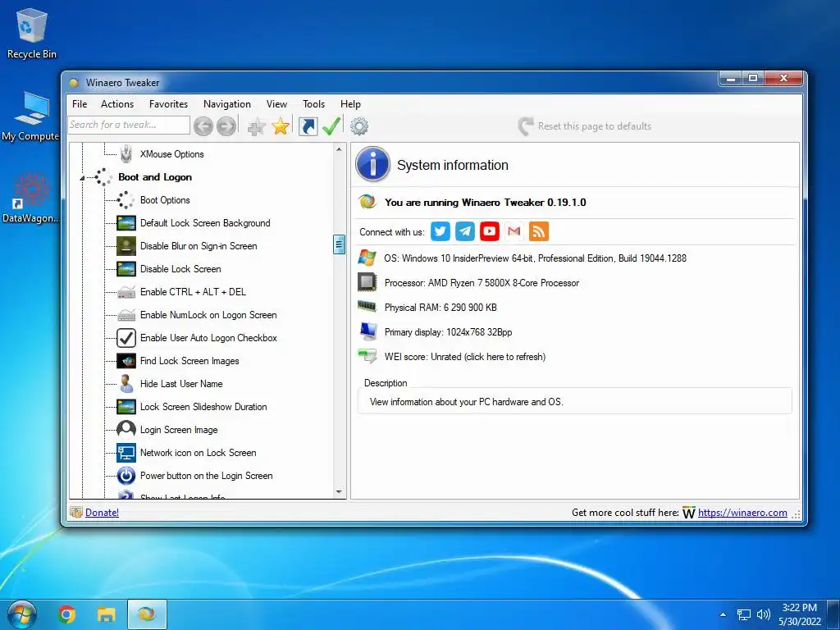This screenshot has width=840, height=630.
Task: Open the My Computer desktop icon
Action: (x=30, y=116)
